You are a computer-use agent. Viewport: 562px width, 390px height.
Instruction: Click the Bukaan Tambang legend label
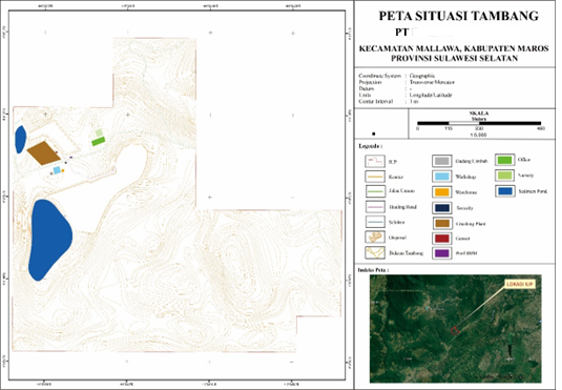pos(406,253)
